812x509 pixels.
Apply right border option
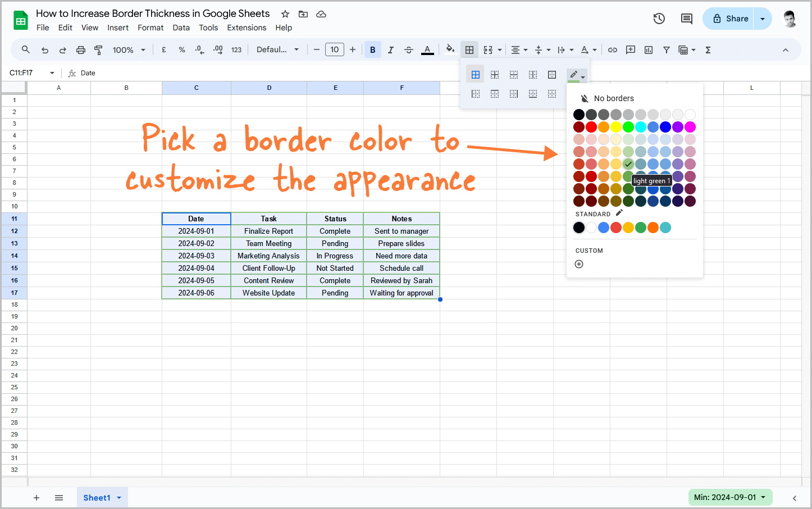[x=514, y=94]
